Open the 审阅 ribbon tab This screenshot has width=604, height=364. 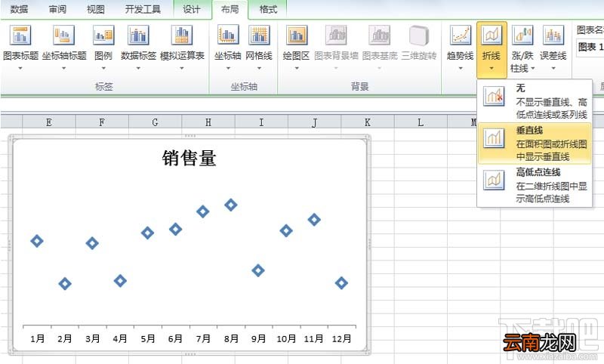(57, 9)
